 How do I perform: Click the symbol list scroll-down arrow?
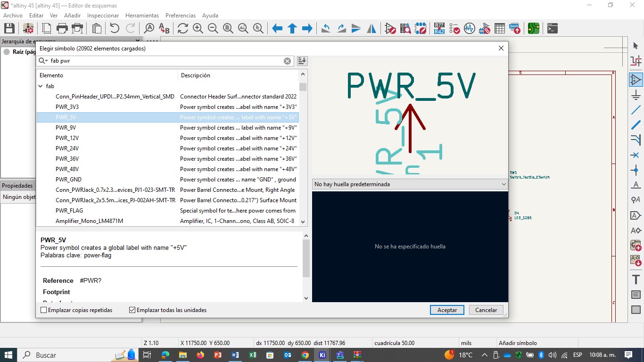pos(303,222)
